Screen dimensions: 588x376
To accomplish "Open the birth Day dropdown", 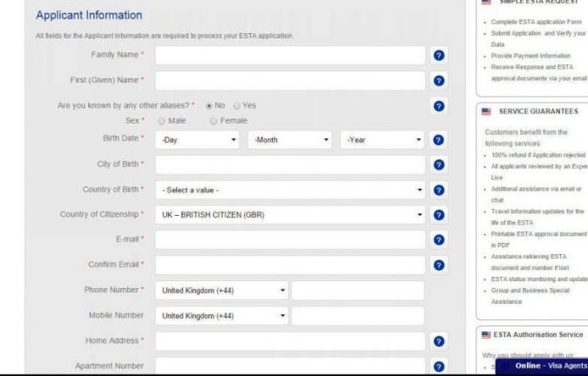I will pos(198,139).
